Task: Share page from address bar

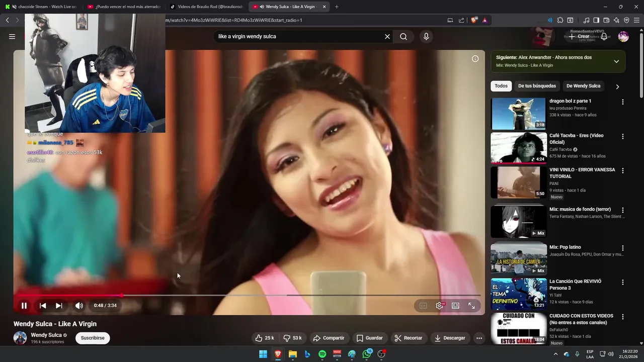Action: 461,20
